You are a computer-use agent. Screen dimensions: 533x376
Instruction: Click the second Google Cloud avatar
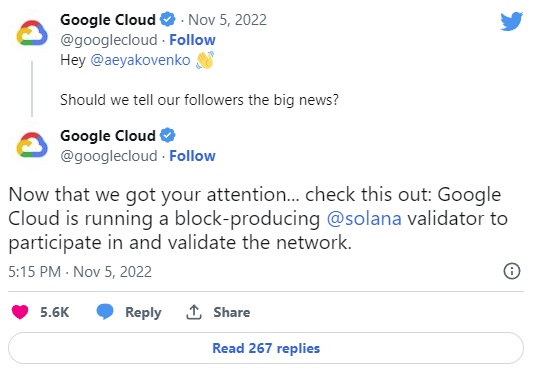pyautogui.click(x=32, y=145)
